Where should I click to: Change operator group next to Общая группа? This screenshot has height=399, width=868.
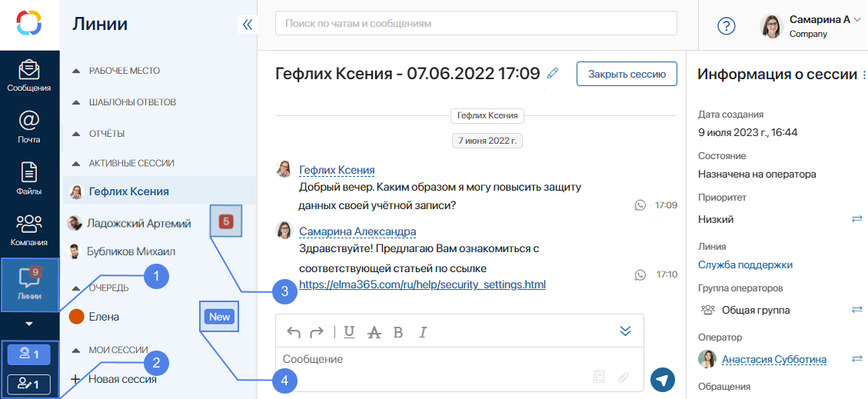(857, 309)
